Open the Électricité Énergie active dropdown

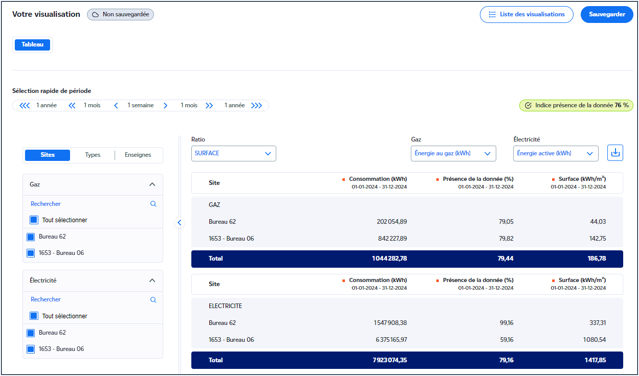(x=556, y=154)
